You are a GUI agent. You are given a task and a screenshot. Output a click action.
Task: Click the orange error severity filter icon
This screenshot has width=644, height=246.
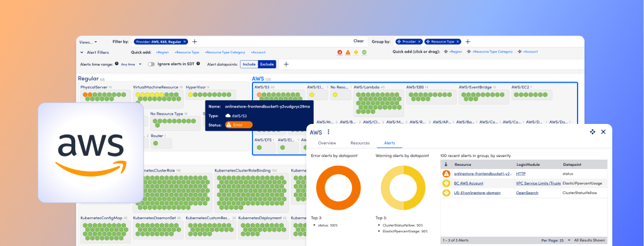(348, 52)
